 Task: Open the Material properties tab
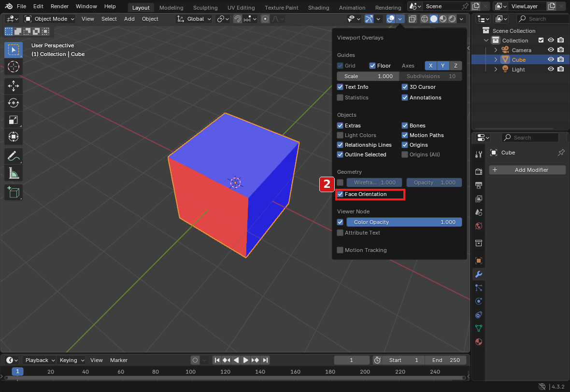(479, 342)
